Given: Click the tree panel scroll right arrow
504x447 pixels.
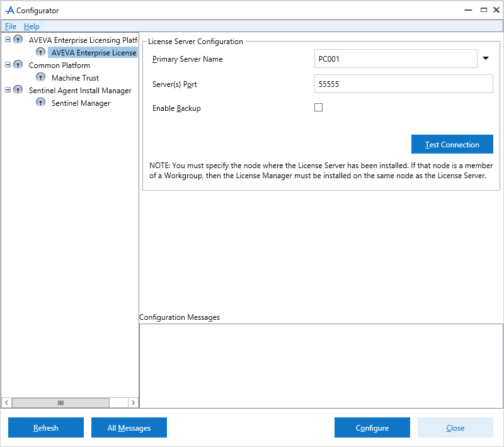Looking at the screenshot, I should [133, 403].
